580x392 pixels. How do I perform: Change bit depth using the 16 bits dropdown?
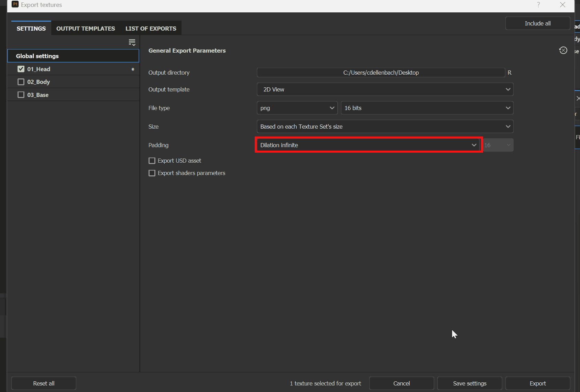click(x=427, y=108)
